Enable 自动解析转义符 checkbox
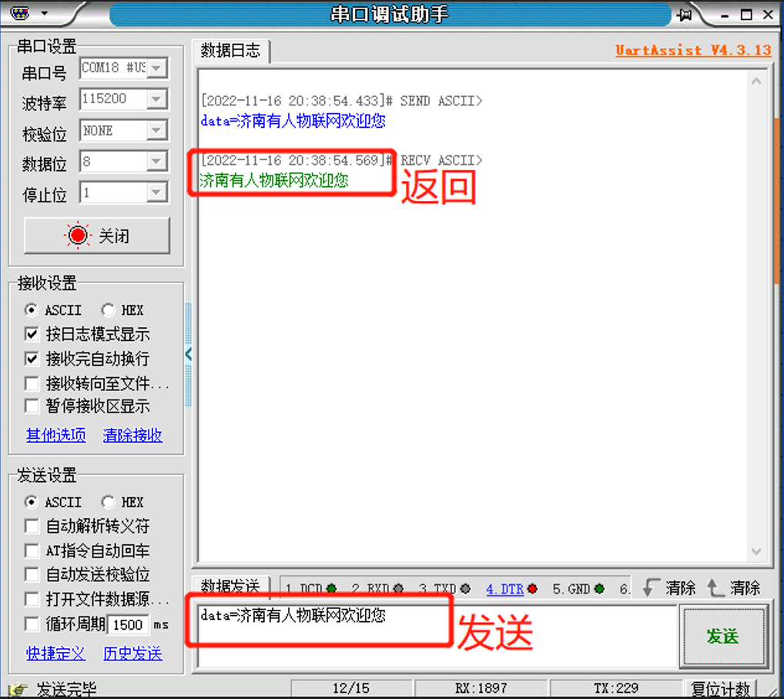The image size is (784, 699). click(32, 526)
